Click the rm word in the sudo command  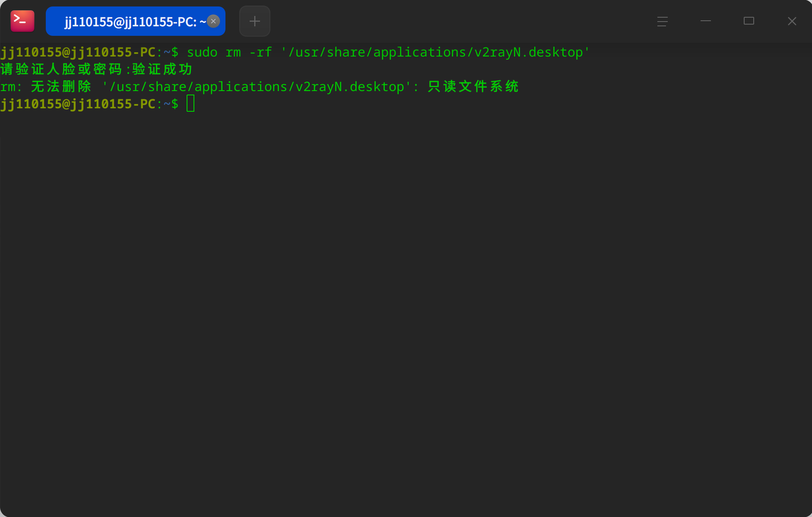(233, 52)
